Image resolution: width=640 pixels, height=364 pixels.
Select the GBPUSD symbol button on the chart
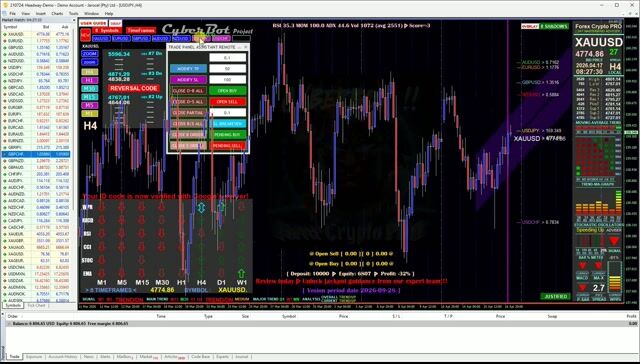point(141,38)
